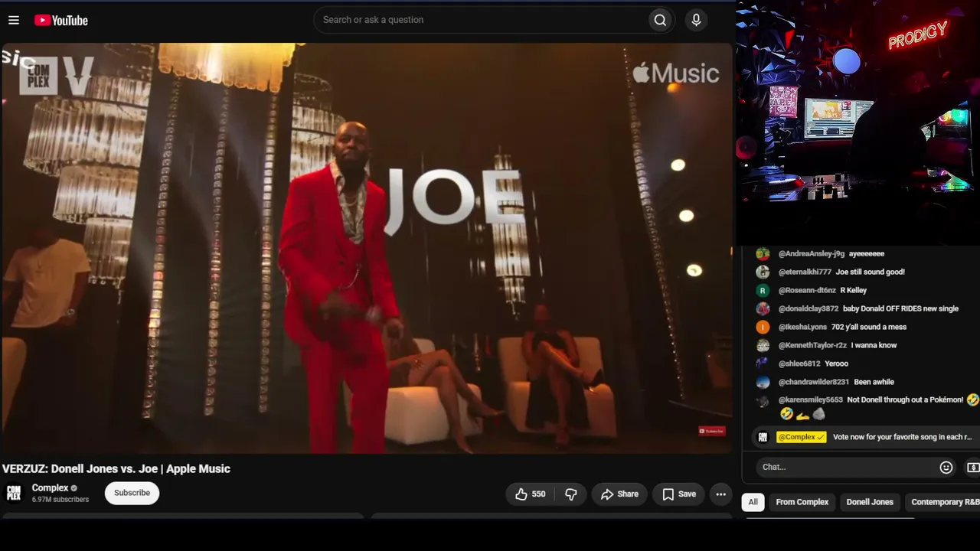
Task: Click @KennethTaylor-r2z's chat avatar
Action: coord(763,346)
